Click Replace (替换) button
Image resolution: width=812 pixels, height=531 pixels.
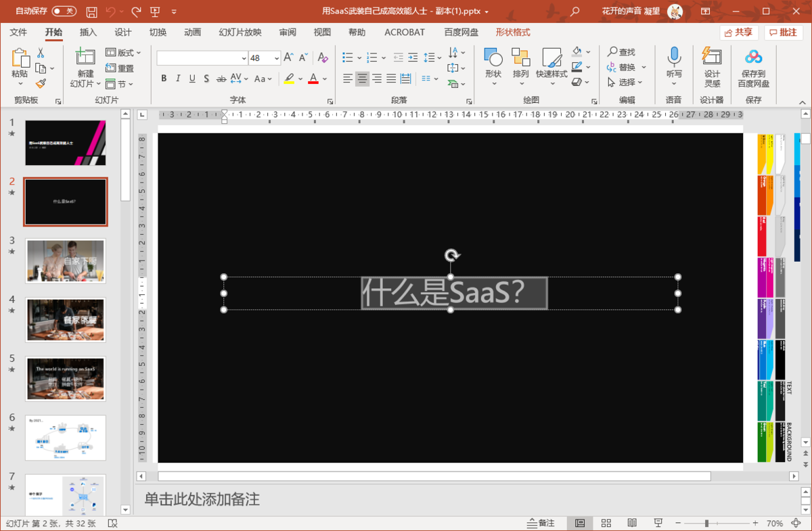(627, 68)
